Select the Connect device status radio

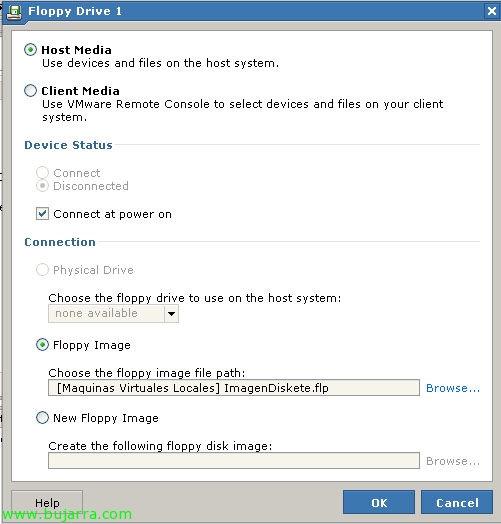point(42,173)
